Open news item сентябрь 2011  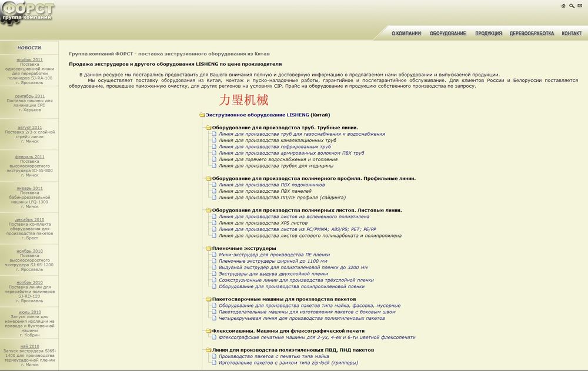[29, 96]
